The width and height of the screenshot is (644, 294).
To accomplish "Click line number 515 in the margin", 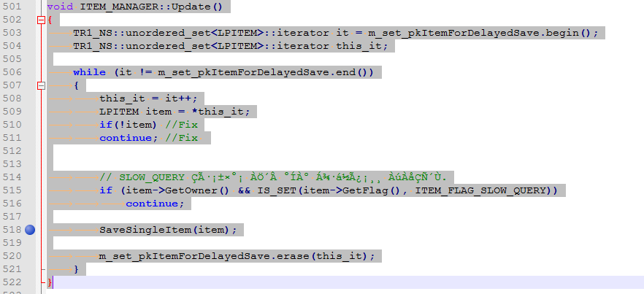I will (12, 190).
